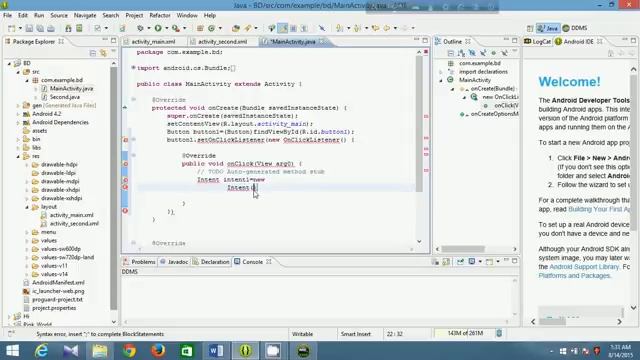This screenshot has height=360, width=640.
Task: Open the New Class dropdown arrow
Action: tap(220, 28)
